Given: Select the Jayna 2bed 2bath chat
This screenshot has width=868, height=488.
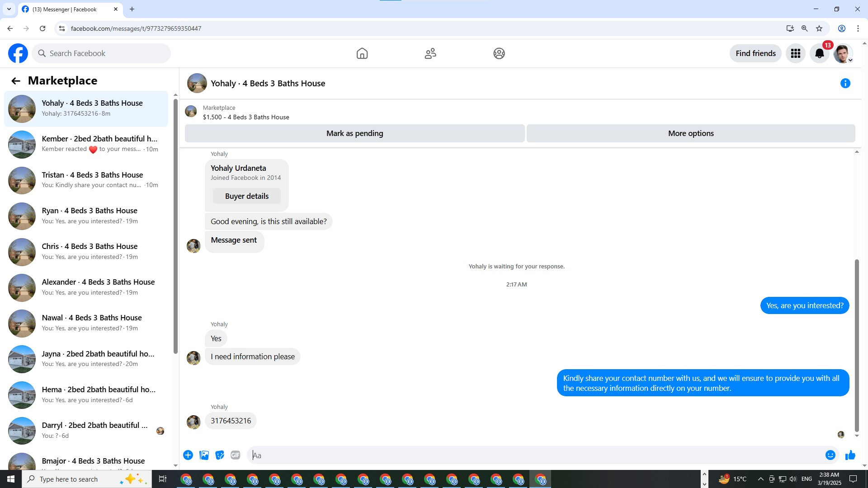Looking at the screenshot, I should point(86,359).
